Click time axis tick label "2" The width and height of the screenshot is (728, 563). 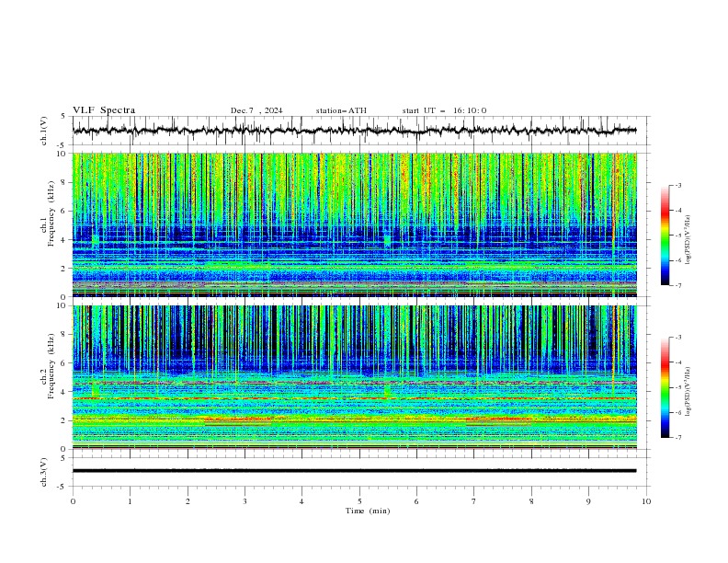[188, 501]
